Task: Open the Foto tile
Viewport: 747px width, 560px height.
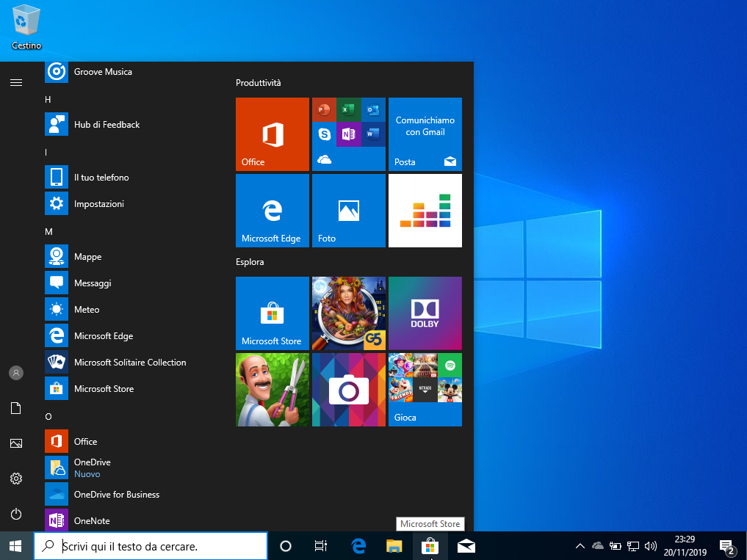Action: pos(349,211)
